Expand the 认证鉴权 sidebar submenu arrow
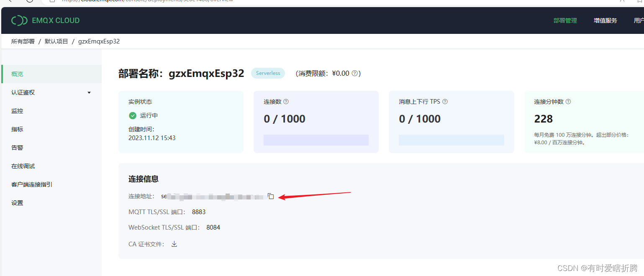 [x=89, y=92]
